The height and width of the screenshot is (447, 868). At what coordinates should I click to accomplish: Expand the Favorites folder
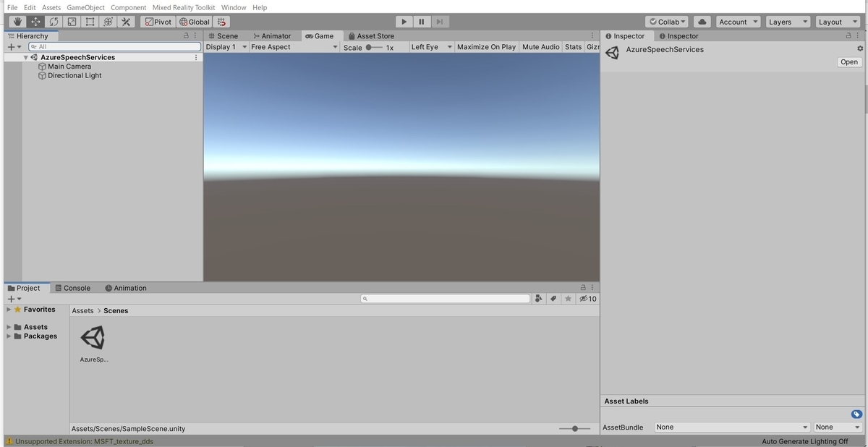coord(9,310)
